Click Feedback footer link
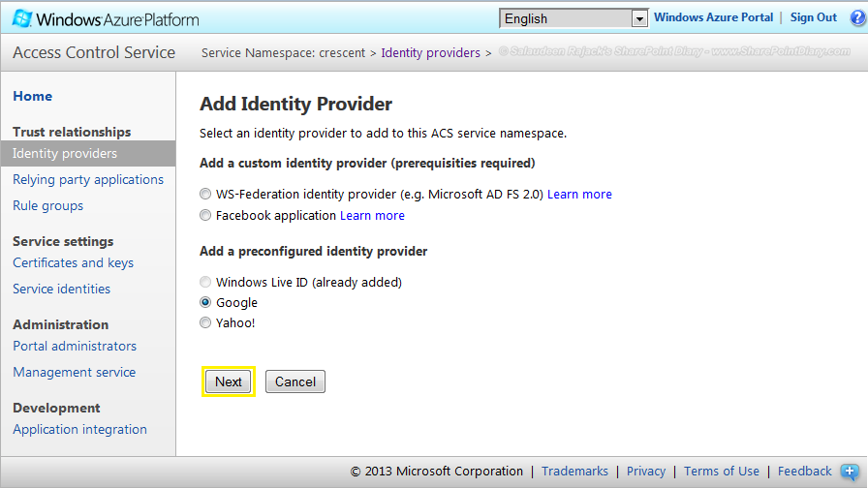Screen dimensions: 868x488 point(804,472)
